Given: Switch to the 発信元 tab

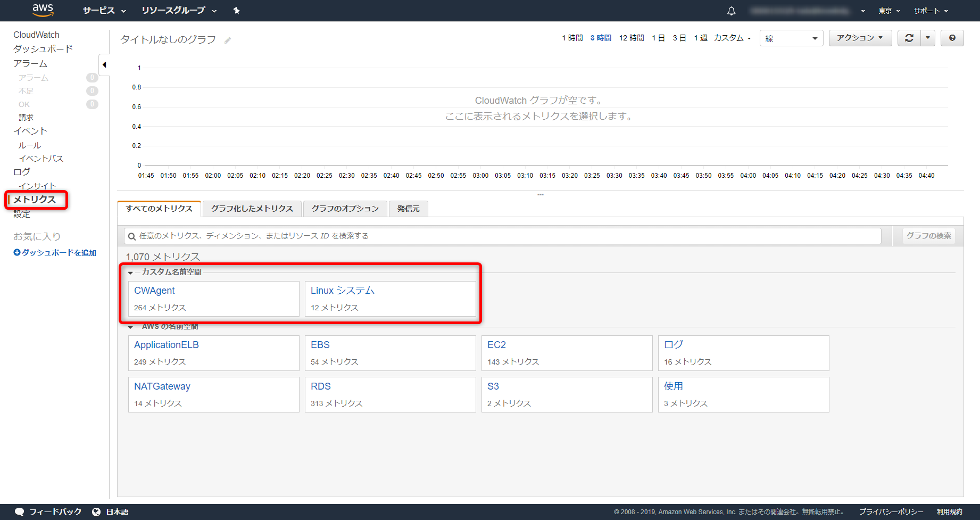Looking at the screenshot, I should pos(409,209).
